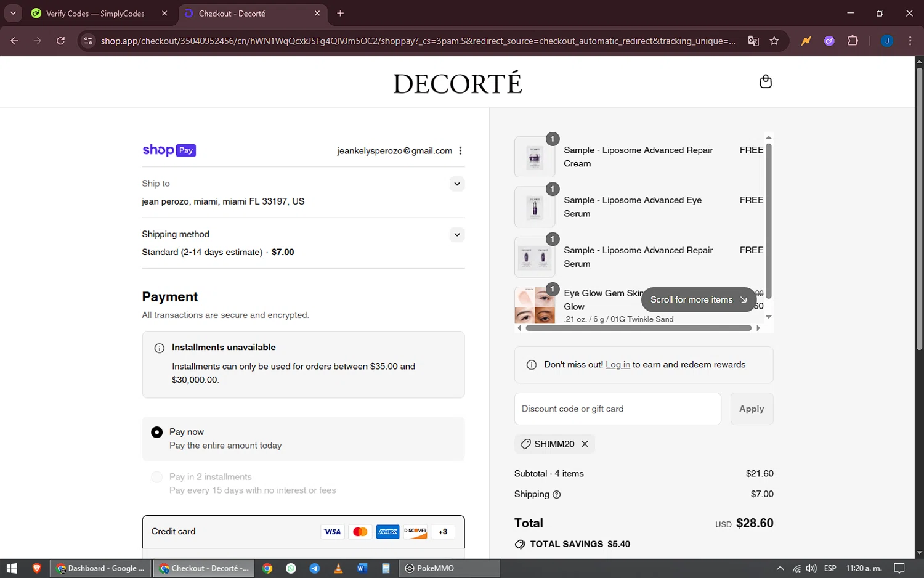Open account options beside the email address
The height and width of the screenshot is (578, 924).
tap(460, 151)
